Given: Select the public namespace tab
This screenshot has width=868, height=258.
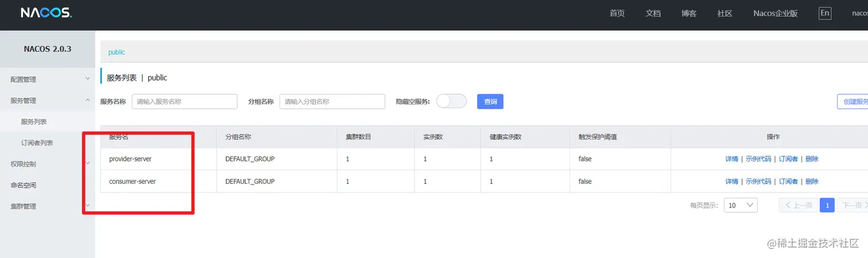Looking at the screenshot, I should (117, 52).
